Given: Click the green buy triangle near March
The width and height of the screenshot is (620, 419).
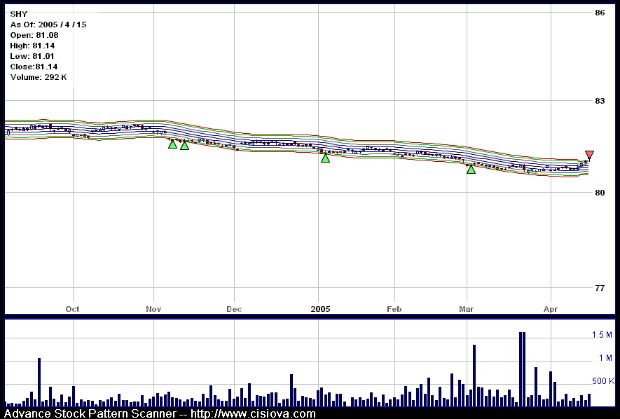Looking at the screenshot, I should pos(471,169).
